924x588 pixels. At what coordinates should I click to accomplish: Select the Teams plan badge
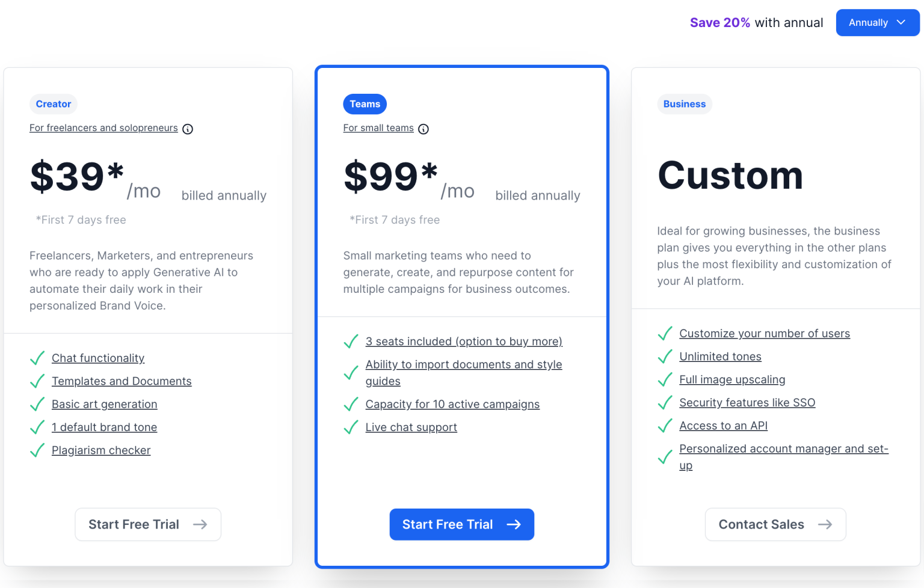(x=365, y=104)
